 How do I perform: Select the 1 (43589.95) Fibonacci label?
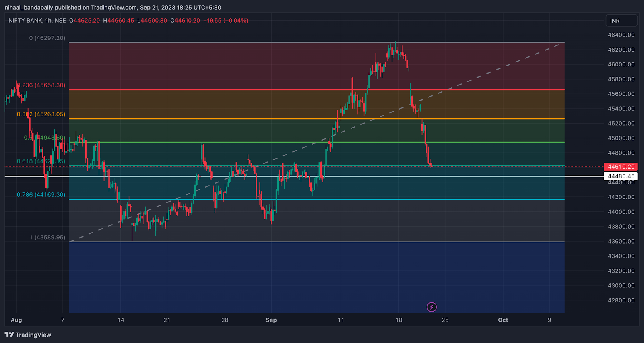pos(47,237)
